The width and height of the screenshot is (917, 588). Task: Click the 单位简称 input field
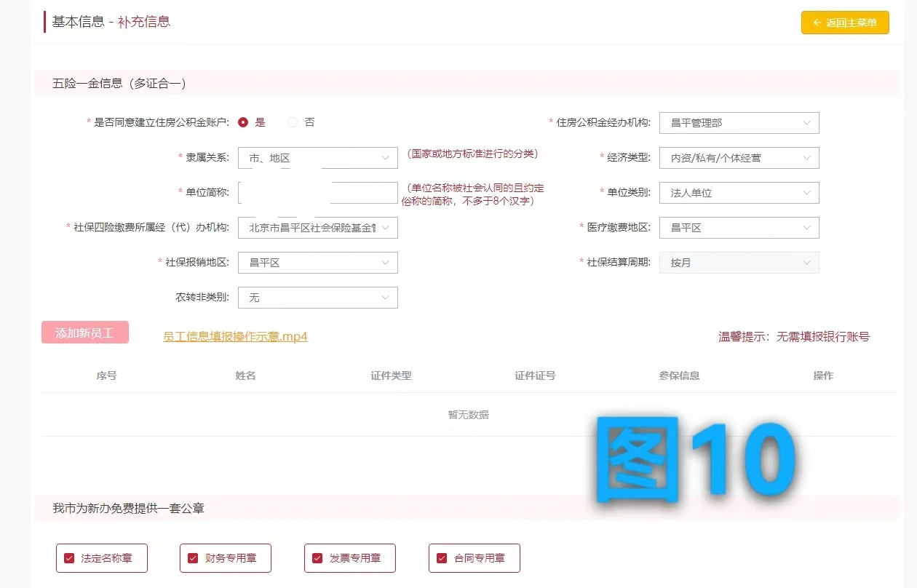point(317,192)
